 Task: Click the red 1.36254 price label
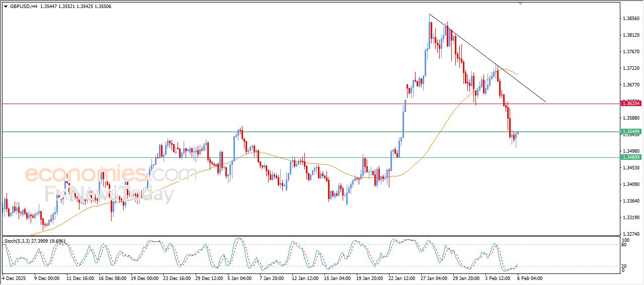point(631,103)
